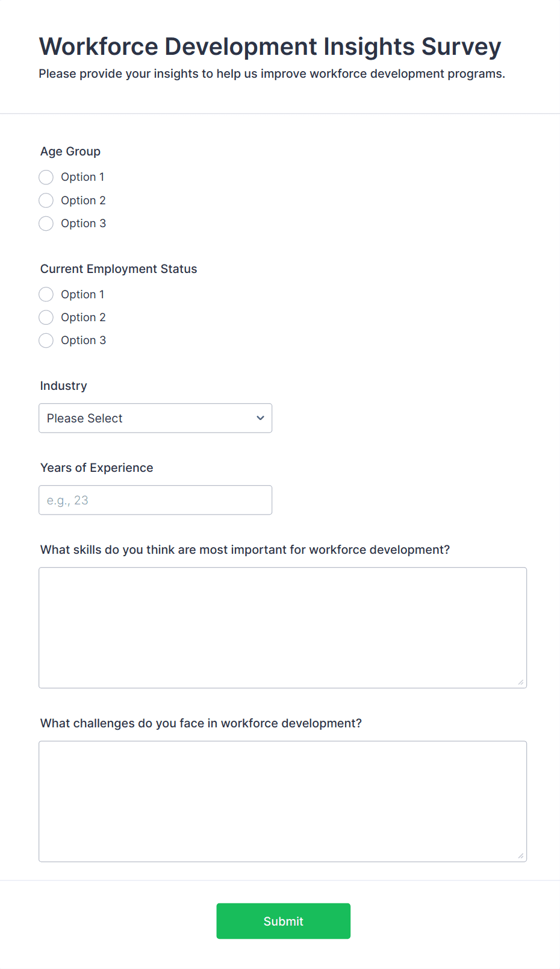
Task: Click the resize handle of the skills textarea
Action: [520, 682]
